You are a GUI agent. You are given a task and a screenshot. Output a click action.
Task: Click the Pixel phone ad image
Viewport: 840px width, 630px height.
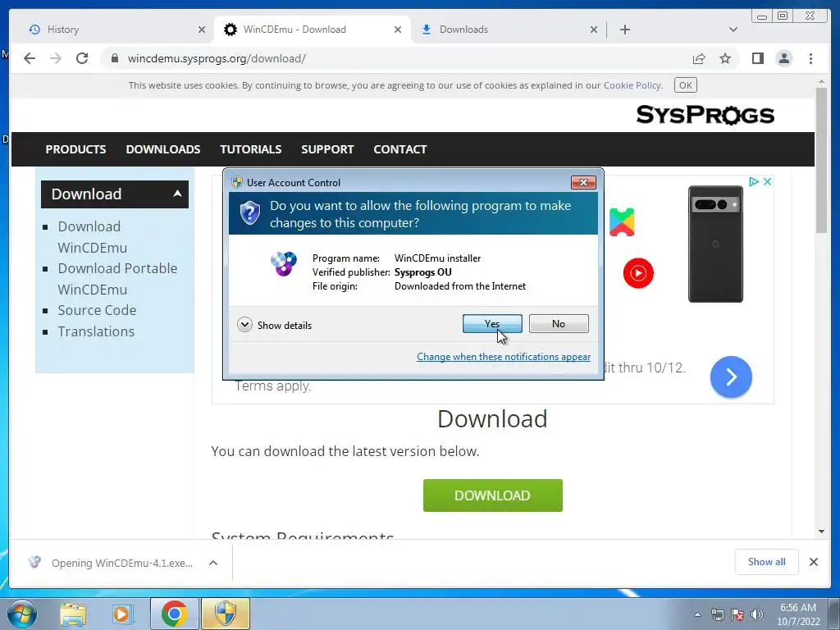point(715,244)
